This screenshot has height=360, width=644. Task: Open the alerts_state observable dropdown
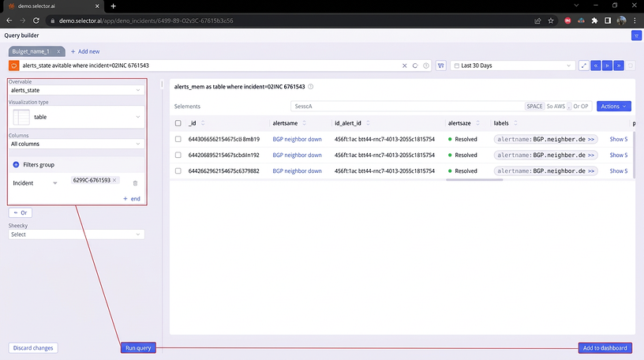(77, 90)
